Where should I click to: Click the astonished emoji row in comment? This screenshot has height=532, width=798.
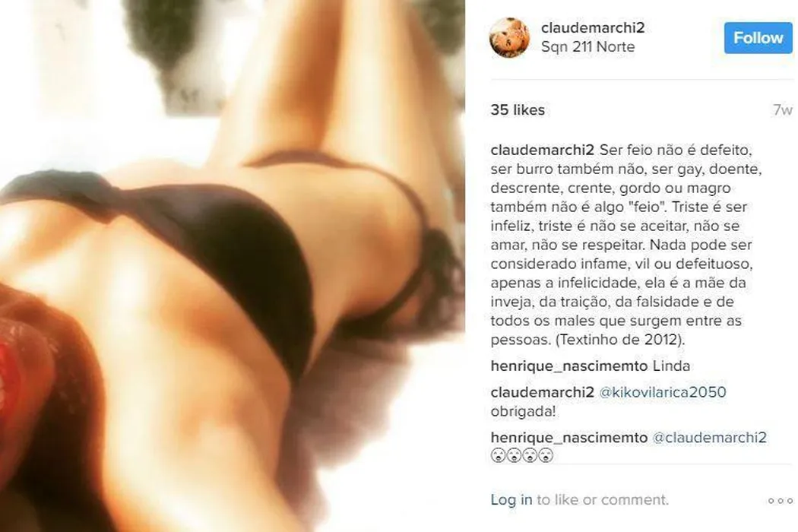(x=522, y=456)
